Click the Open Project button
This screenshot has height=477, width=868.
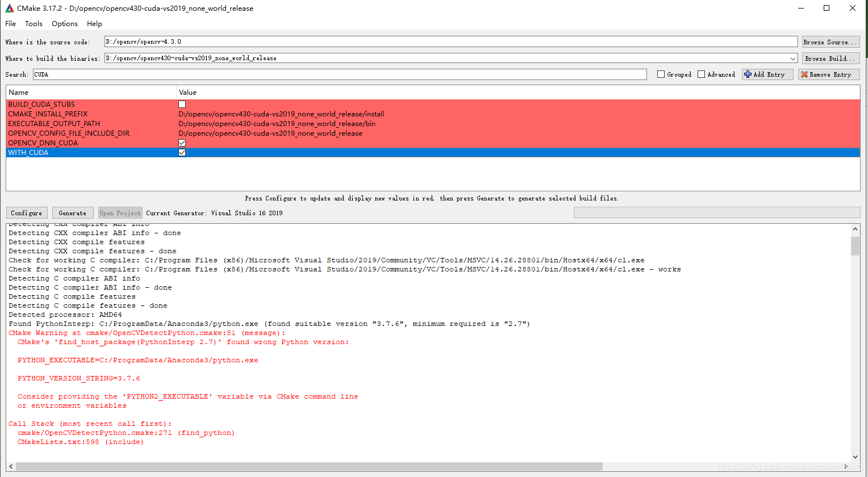[120, 213]
